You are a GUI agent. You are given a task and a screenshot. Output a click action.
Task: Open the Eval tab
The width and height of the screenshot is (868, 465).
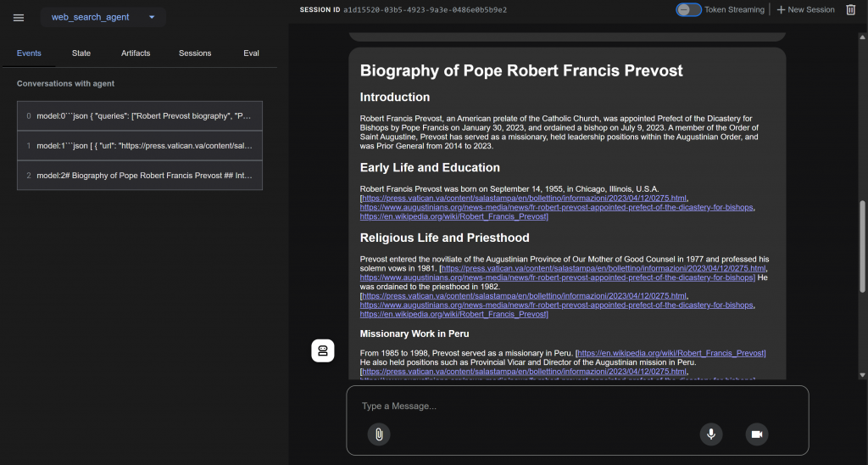click(x=251, y=53)
